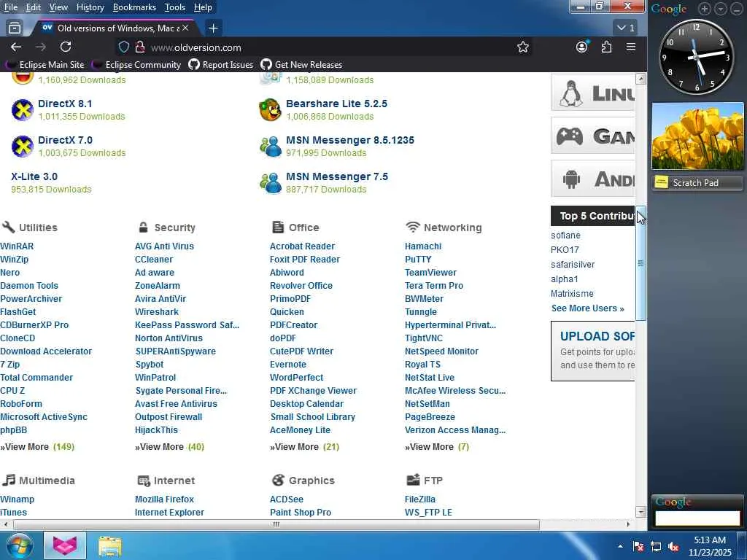
Task: Open the Tools menu
Action: 175,7
